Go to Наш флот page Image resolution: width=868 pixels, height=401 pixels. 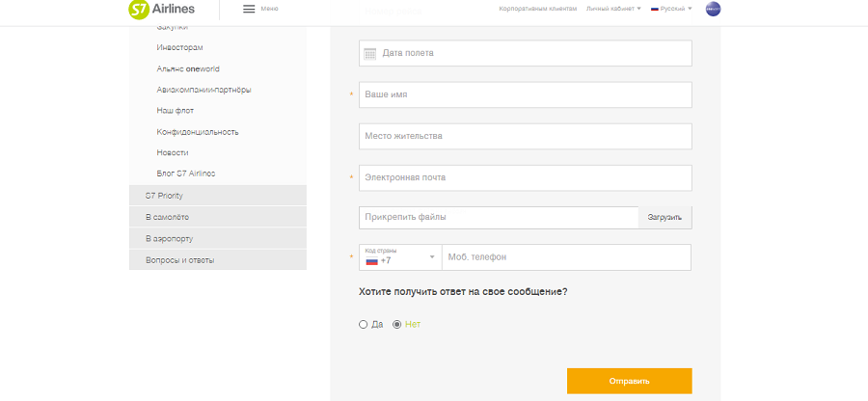(176, 111)
